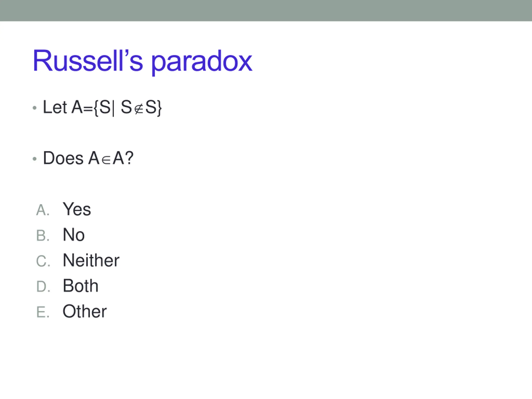Click the gray list letter "E."
This screenshot has width=532, height=399.
click(x=43, y=312)
